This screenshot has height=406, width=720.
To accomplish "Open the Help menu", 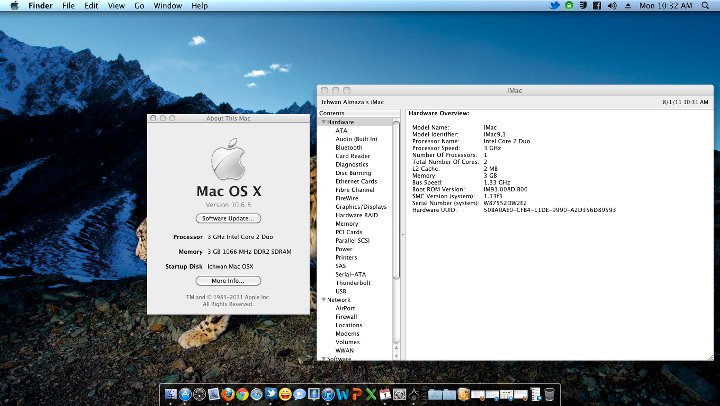I will pyautogui.click(x=199, y=6).
